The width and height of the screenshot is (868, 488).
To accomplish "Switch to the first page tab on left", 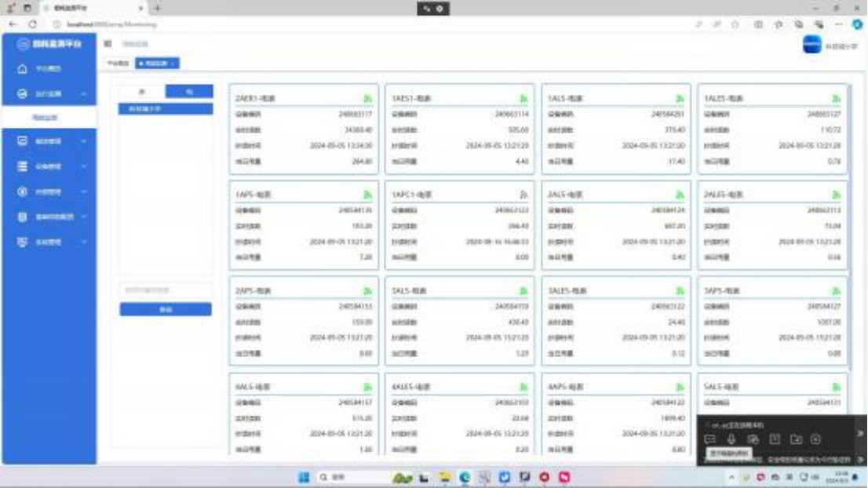I will tap(118, 64).
